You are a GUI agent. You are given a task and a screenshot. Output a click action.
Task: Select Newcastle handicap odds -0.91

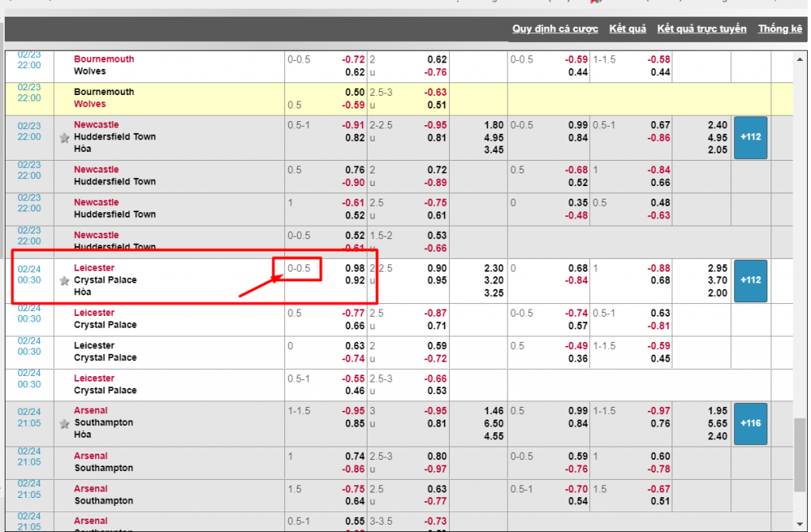tap(353, 125)
